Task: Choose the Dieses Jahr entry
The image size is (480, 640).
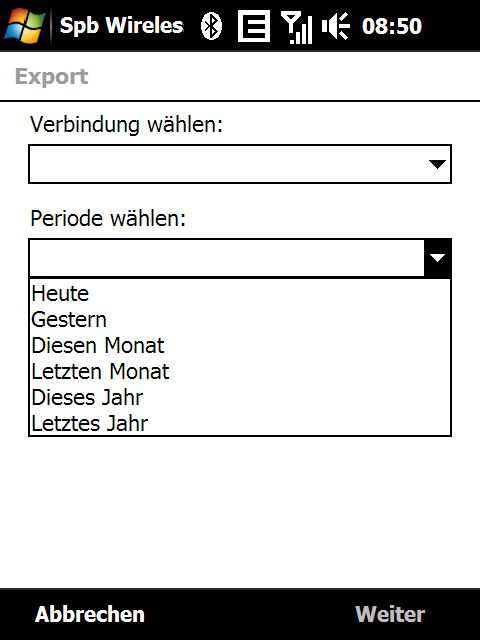Action: [240, 398]
